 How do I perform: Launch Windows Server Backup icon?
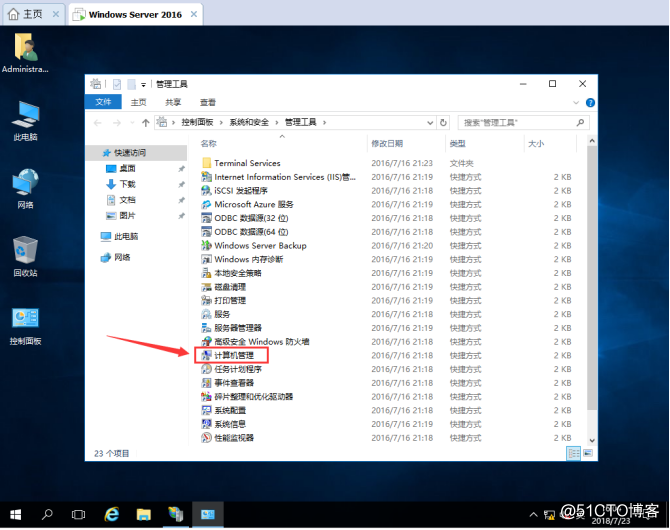pos(206,245)
